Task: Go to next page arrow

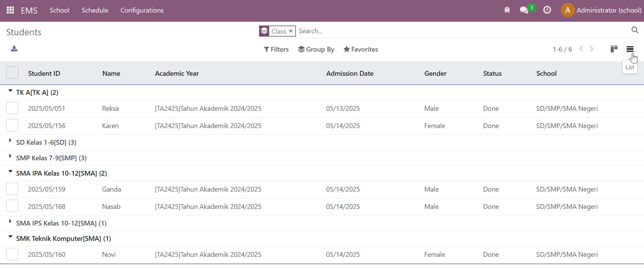Action: pyautogui.click(x=592, y=49)
